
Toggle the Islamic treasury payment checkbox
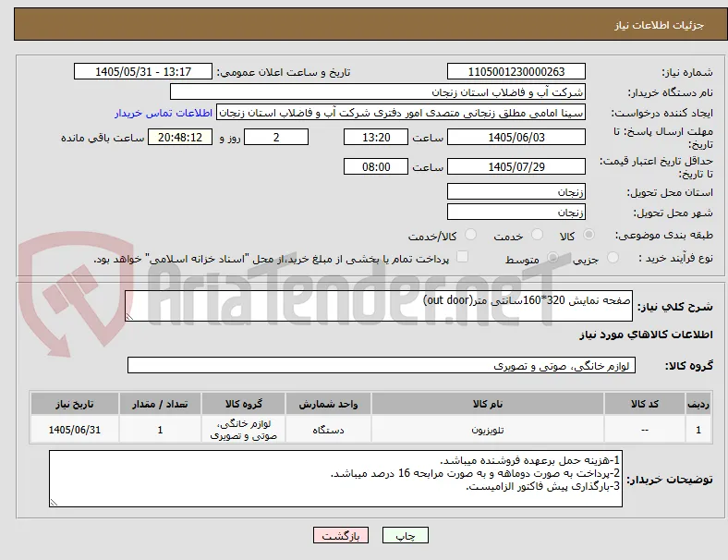[x=462, y=257]
